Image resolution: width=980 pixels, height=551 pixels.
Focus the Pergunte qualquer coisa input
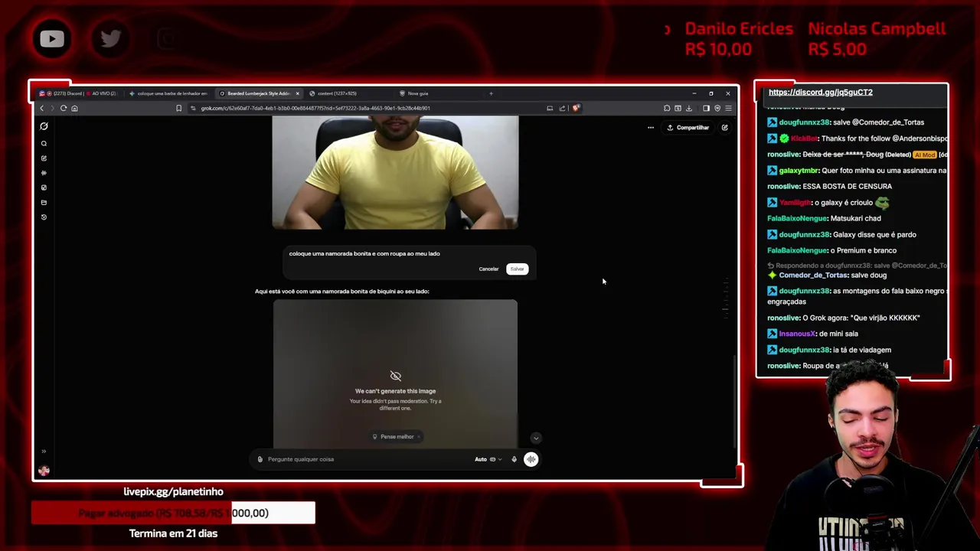tap(367, 459)
